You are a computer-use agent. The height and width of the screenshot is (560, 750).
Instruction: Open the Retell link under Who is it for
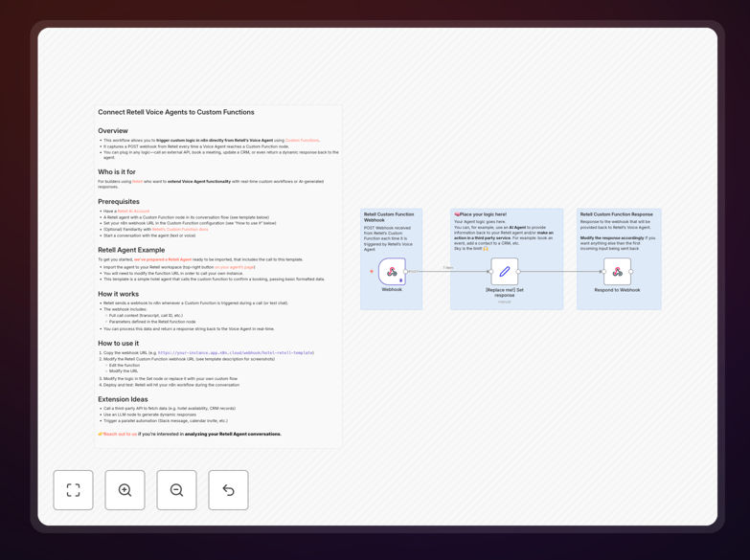click(x=137, y=181)
